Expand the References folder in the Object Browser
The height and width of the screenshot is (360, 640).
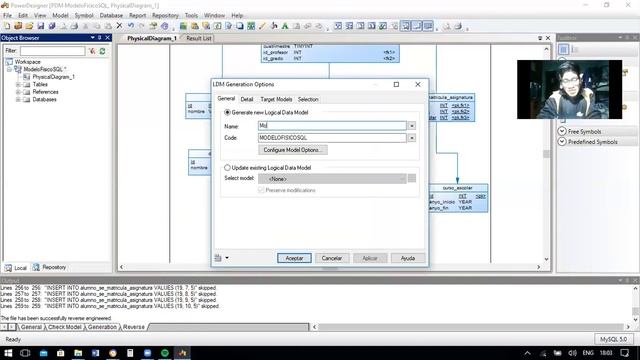(x=18, y=92)
